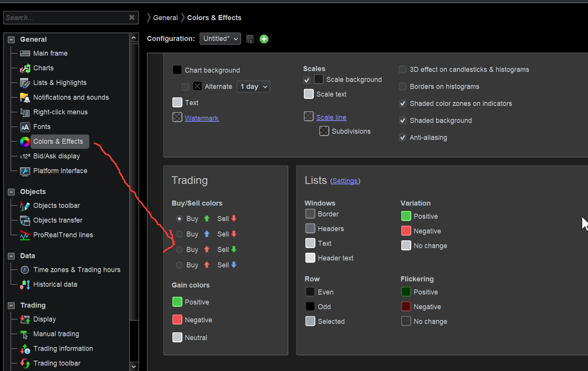The image size is (588, 371).
Task: Collapse the Objects tree section
Action: pyautogui.click(x=11, y=192)
